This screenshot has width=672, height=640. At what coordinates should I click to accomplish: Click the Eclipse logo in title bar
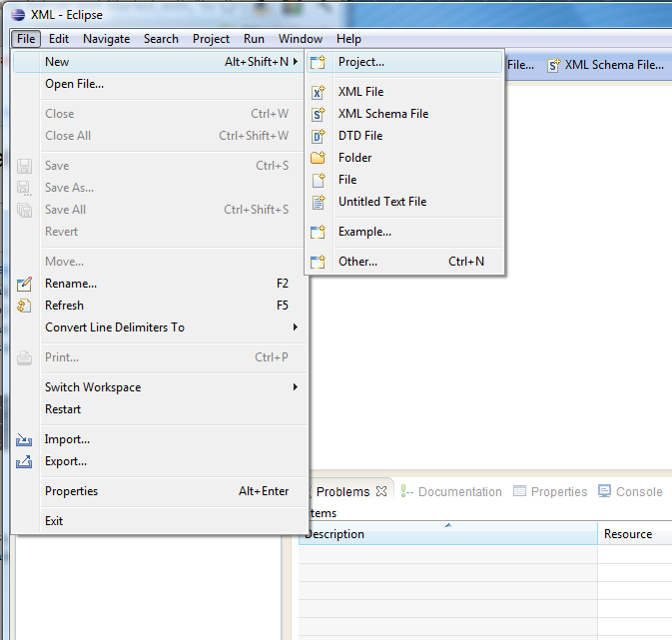[18, 15]
